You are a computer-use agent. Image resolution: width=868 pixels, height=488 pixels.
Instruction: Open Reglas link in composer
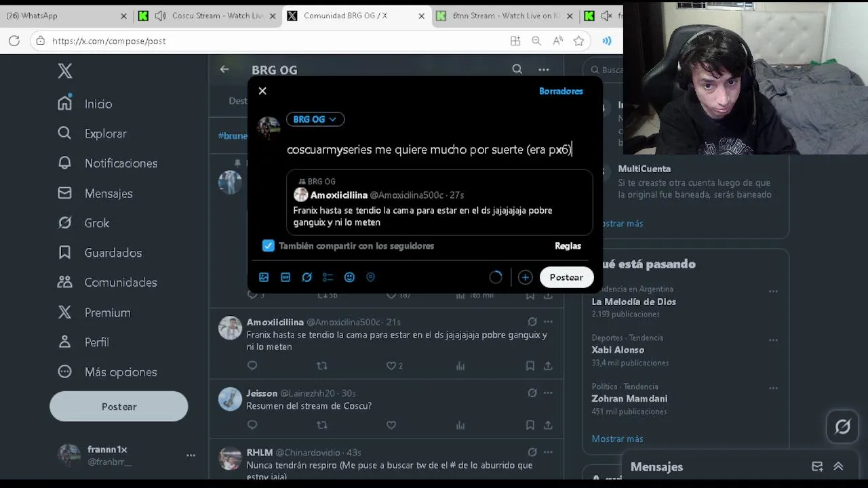pyautogui.click(x=568, y=246)
